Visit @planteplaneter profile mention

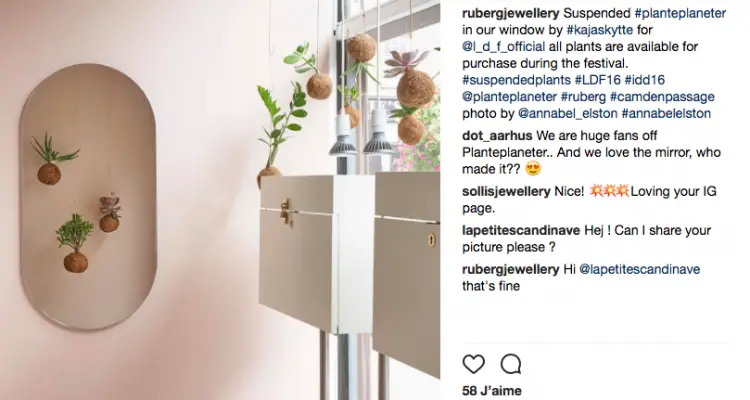coord(509,97)
